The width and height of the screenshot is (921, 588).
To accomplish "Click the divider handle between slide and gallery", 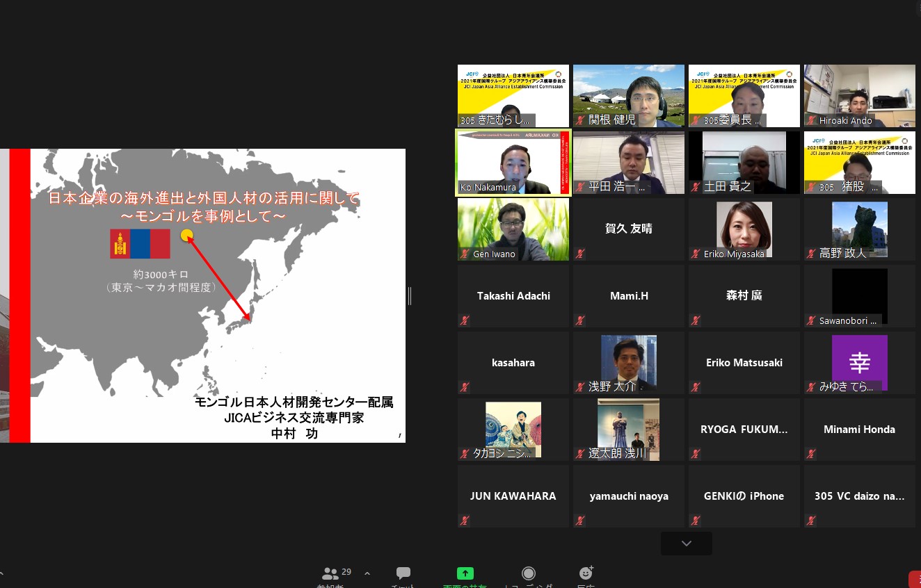I will click(410, 296).
